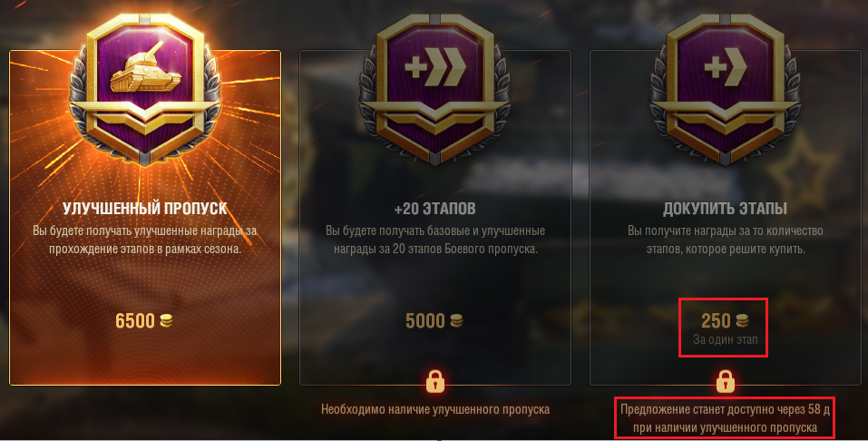The width and height of the screenshot is (868, 441).
Task: Click the Необходимо наличие улучшенного пропуска notice
Action: point(435,409)
